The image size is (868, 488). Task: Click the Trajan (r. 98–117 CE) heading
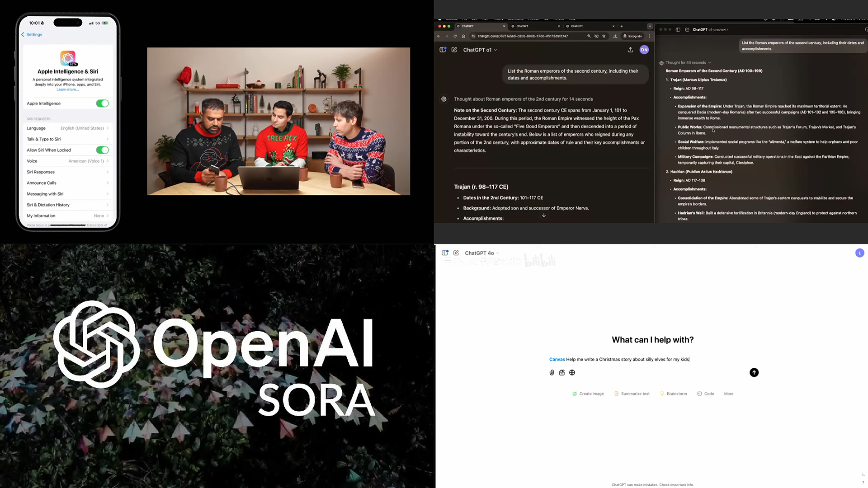pos(481,187)
